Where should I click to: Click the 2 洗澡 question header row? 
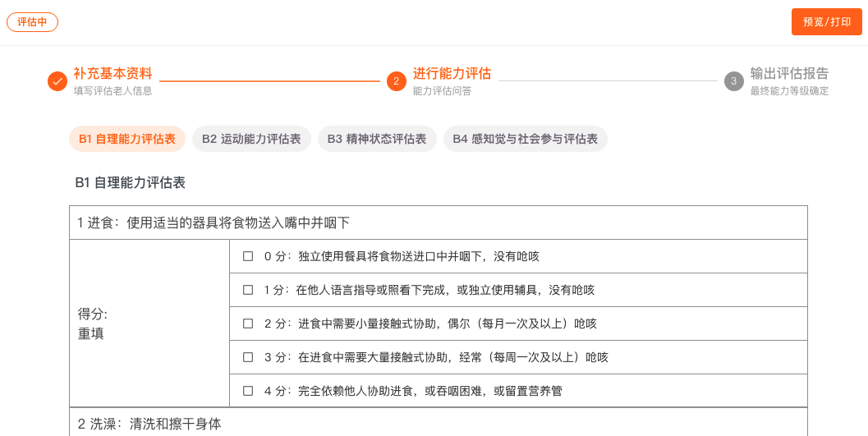tap(439, 424)
